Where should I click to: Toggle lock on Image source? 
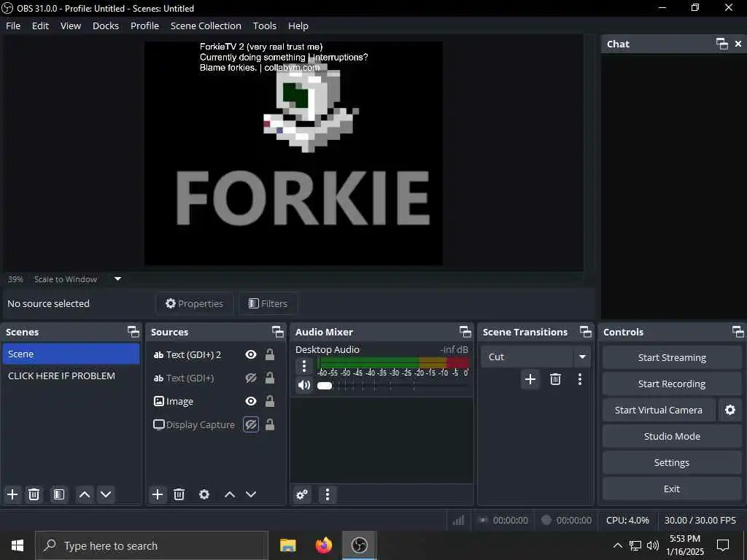270,401
